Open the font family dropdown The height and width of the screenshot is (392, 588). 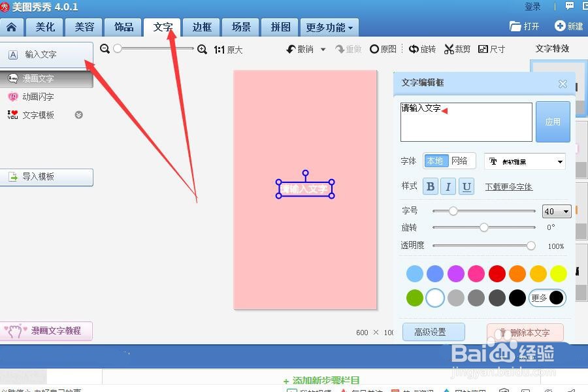(x=525, y=161)
